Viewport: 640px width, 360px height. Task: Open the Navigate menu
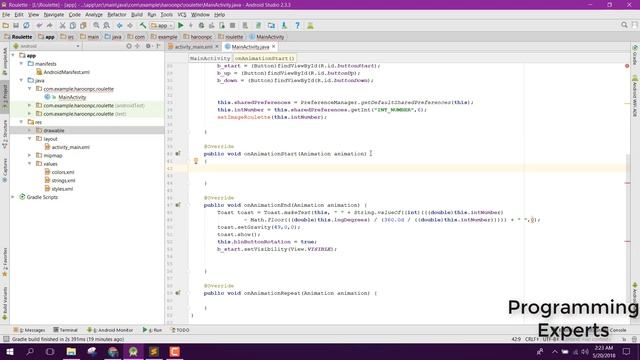pos(53,15)
